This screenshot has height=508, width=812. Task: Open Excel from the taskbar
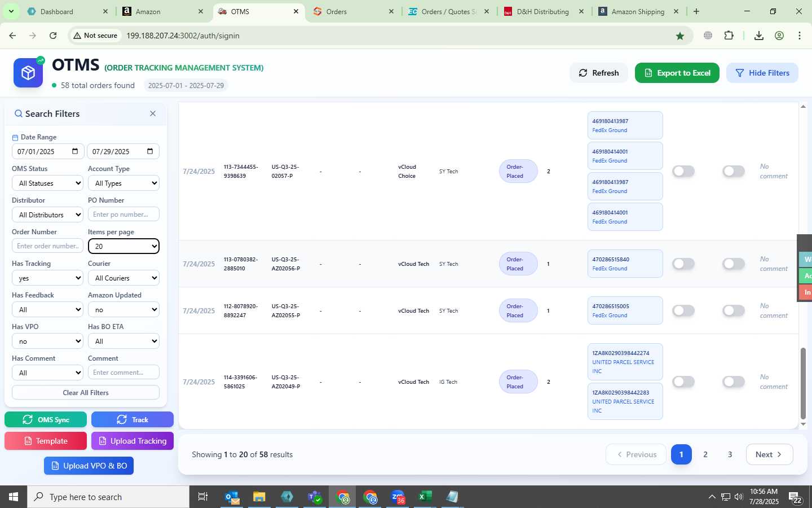(x=425, y=497)
